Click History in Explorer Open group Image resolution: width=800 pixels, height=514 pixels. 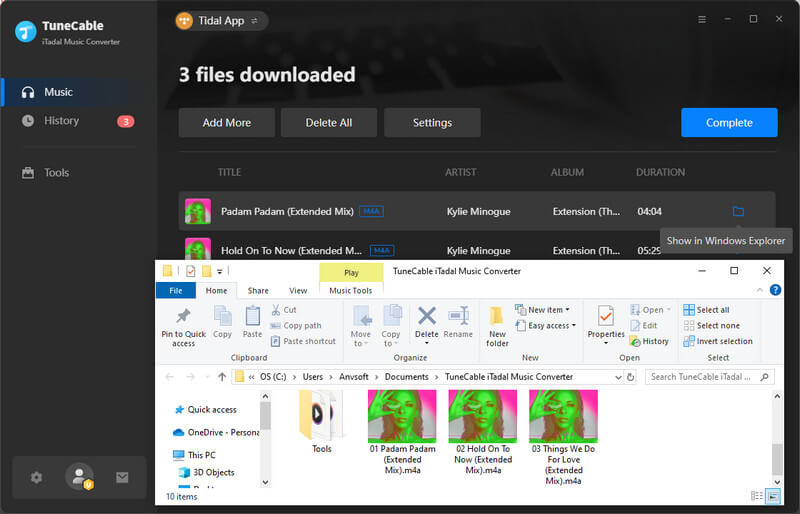649,341
